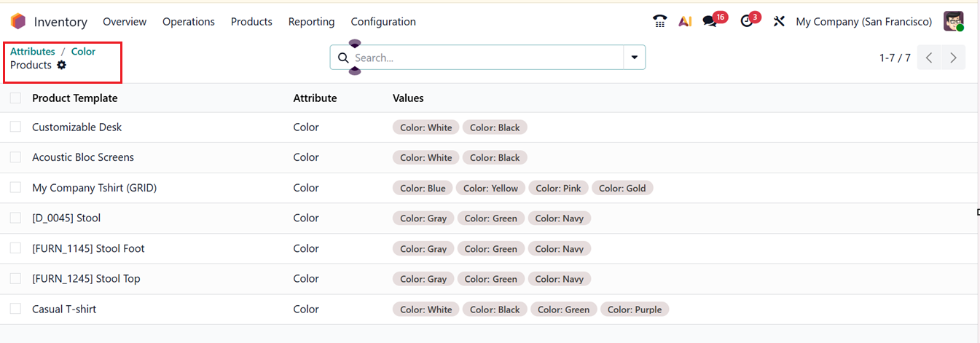Viewport: 980px width, 343px height.
Task: Toggle the select-all header checkbox
Action: pyautogui.click(x=15, y=98)
